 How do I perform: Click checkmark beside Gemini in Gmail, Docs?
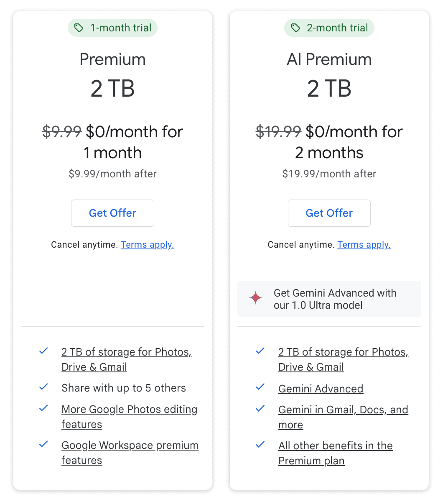(260, 408)
